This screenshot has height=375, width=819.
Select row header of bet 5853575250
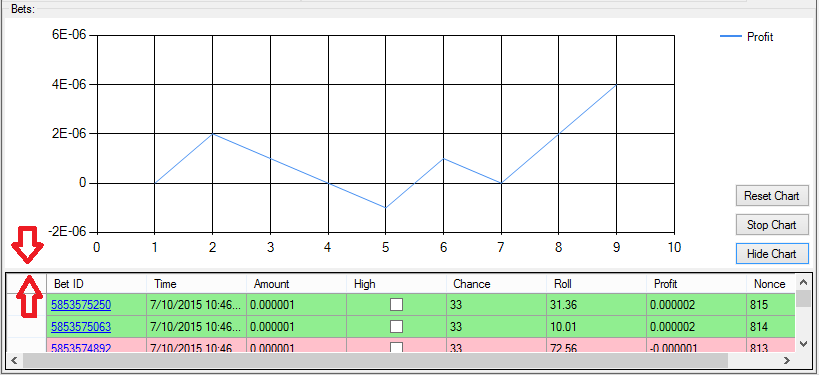coord(27,304)
